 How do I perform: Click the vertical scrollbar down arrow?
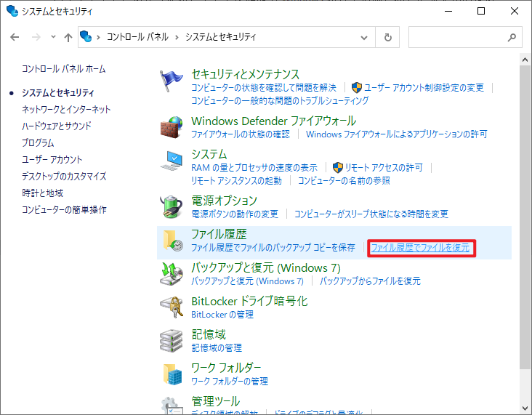[x=525, y=408]
